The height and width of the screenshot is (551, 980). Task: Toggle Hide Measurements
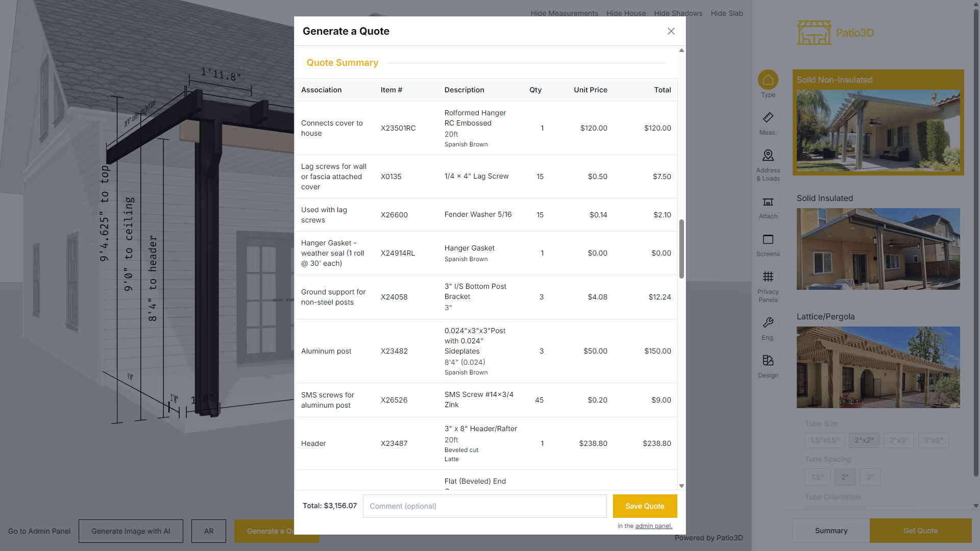(564, 13)
